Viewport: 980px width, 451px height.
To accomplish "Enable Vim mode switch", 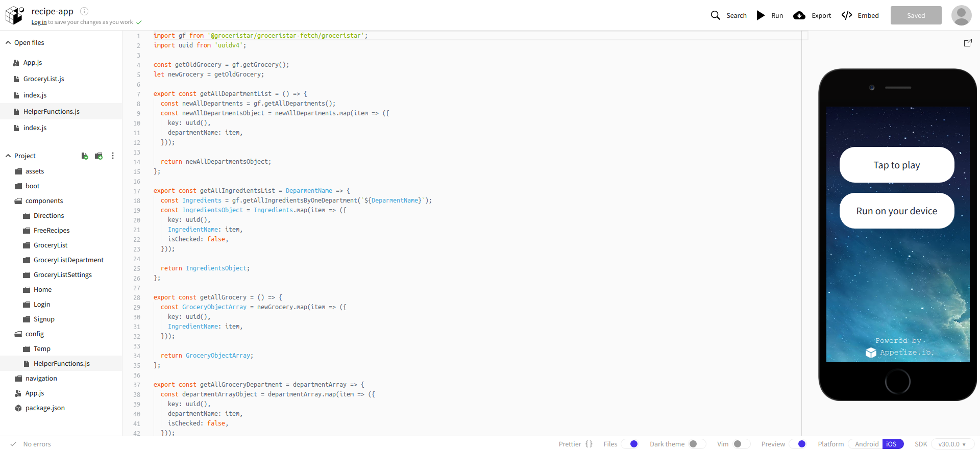I will coord(742,444).
